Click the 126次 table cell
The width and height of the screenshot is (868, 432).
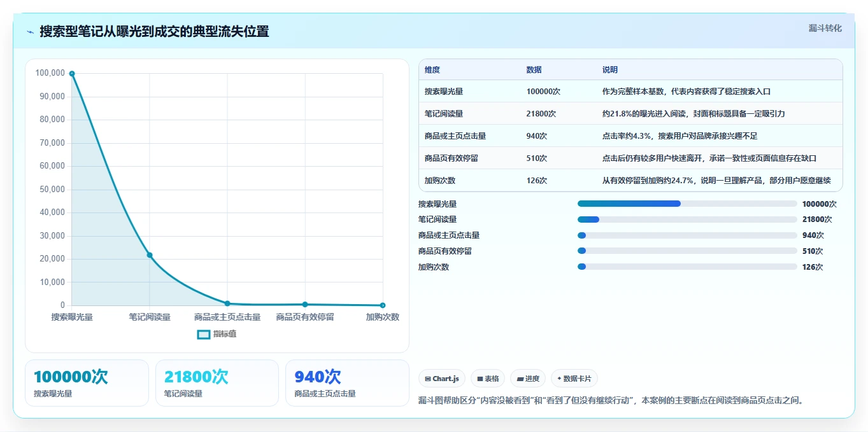537,181
